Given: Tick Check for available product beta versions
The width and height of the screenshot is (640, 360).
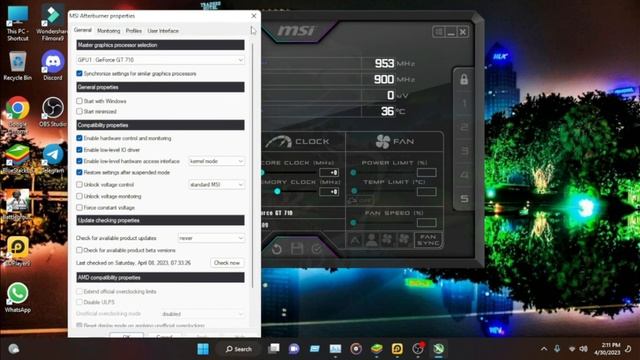Looking at the screenshot, I should tap(79, 250).
